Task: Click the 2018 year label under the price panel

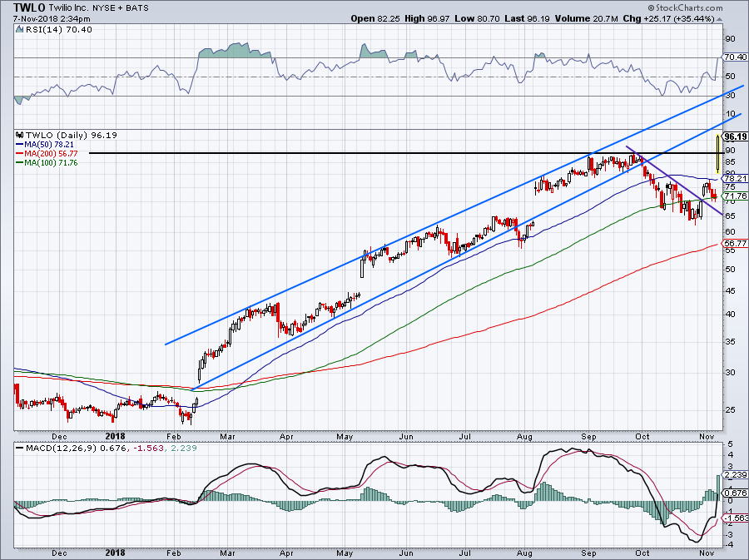Action: pyautogui.click(x=115, y=436)
